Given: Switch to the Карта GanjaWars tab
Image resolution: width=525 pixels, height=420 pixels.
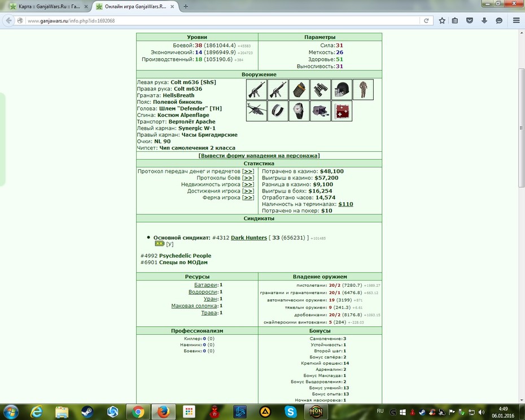Looking at the screenshot, I should pos(49,6).
